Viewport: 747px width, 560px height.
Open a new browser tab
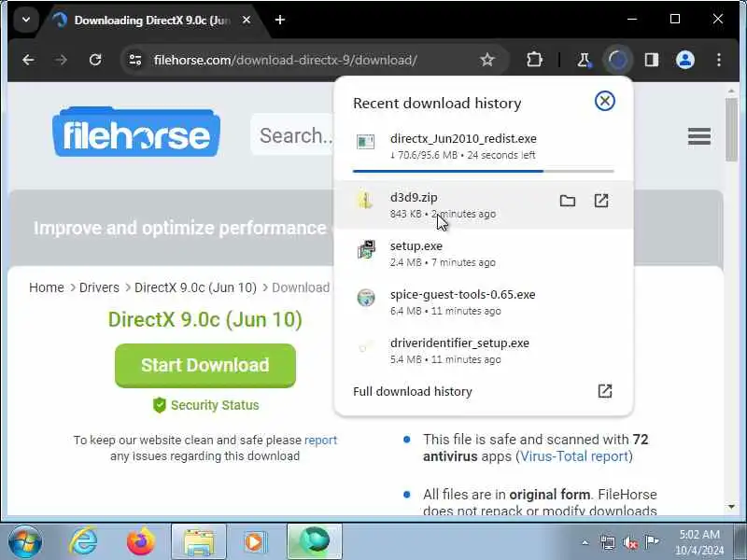(280, 20)
